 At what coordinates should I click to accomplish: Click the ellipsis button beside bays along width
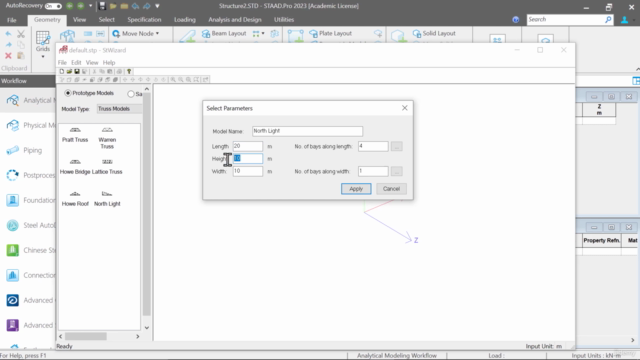pos(396,171)
